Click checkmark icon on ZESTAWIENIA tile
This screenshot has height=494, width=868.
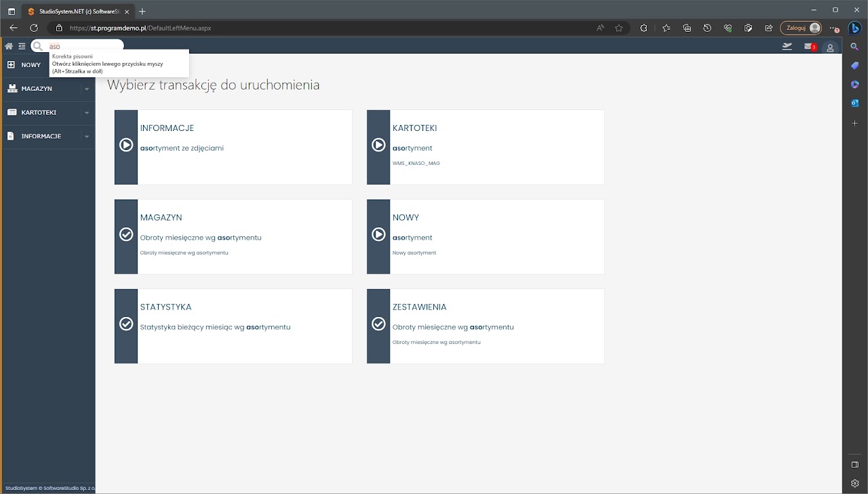[378, 324]
